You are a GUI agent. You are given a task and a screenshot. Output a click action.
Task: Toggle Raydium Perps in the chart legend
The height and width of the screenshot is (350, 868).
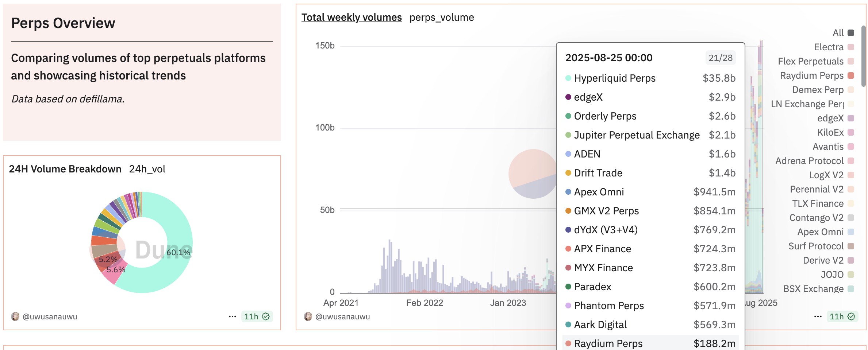tap(817, 75)
